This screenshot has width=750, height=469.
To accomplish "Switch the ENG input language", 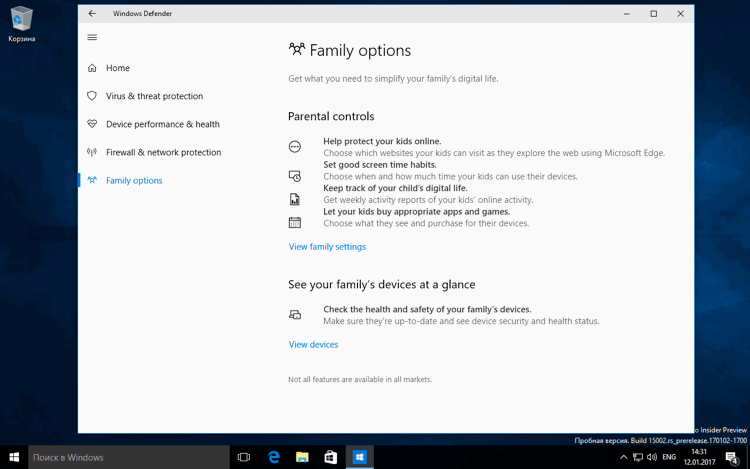I will pos(669,457).
